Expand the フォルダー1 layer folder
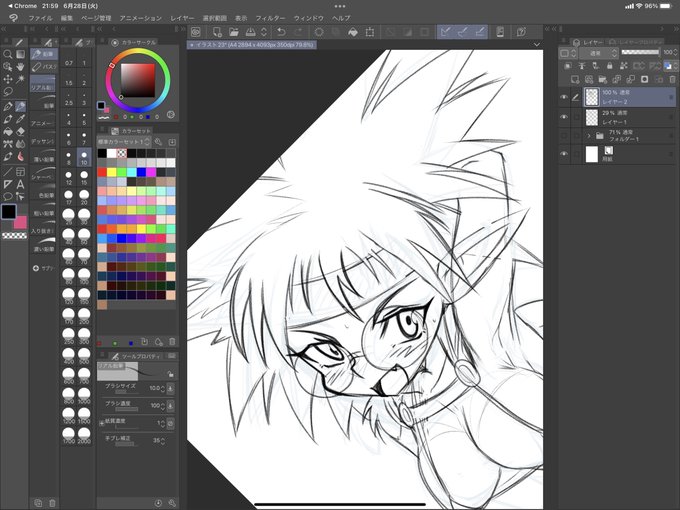The image size is (680, 510). (x=588, y=136)
